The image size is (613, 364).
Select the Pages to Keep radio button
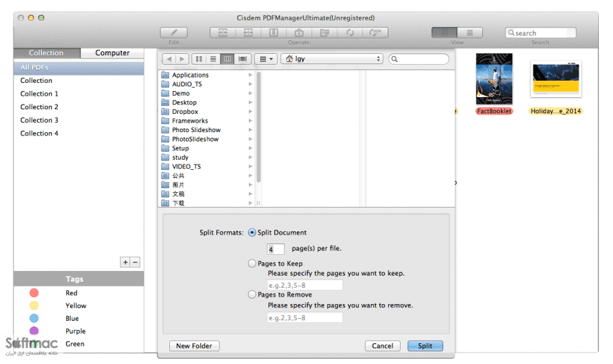point(252,264)
